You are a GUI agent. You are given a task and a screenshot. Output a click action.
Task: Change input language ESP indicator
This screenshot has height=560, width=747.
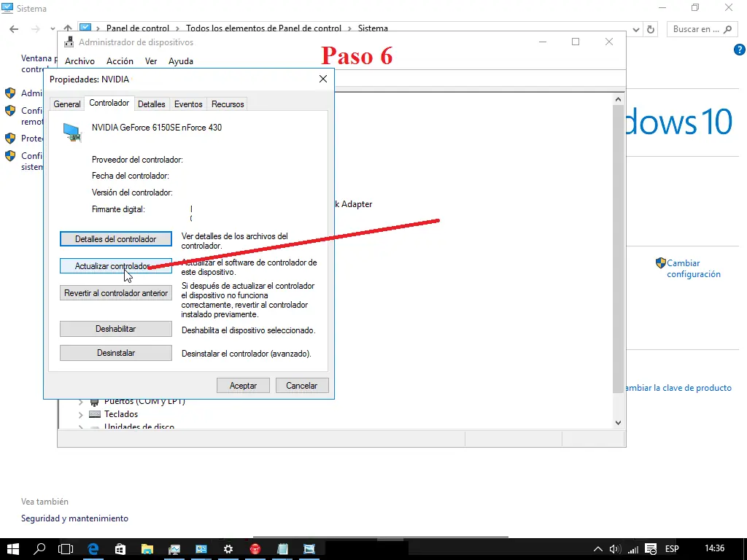point(672,549)
